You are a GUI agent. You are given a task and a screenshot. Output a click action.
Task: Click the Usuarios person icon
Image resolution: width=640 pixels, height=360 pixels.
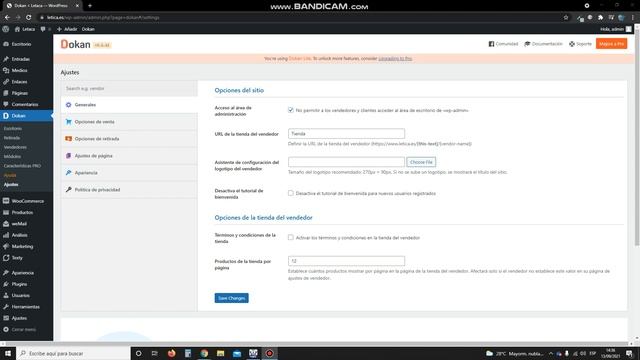click(6, 296)
